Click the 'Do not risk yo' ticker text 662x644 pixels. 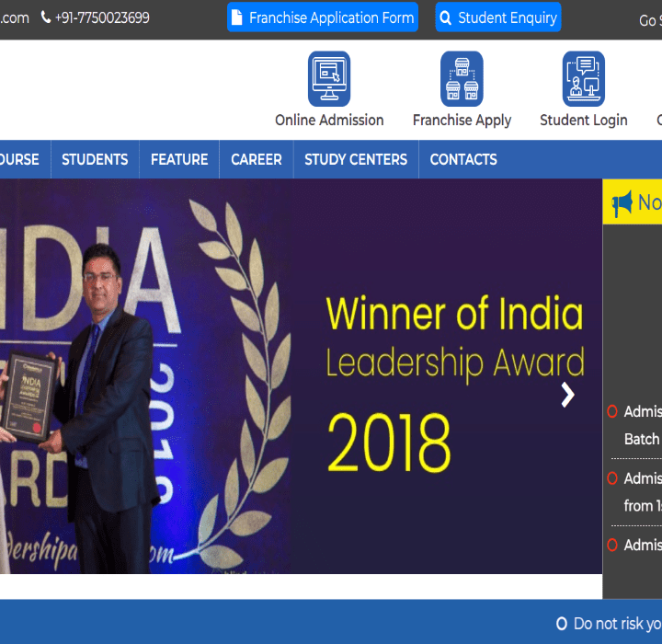pos(618,624)
